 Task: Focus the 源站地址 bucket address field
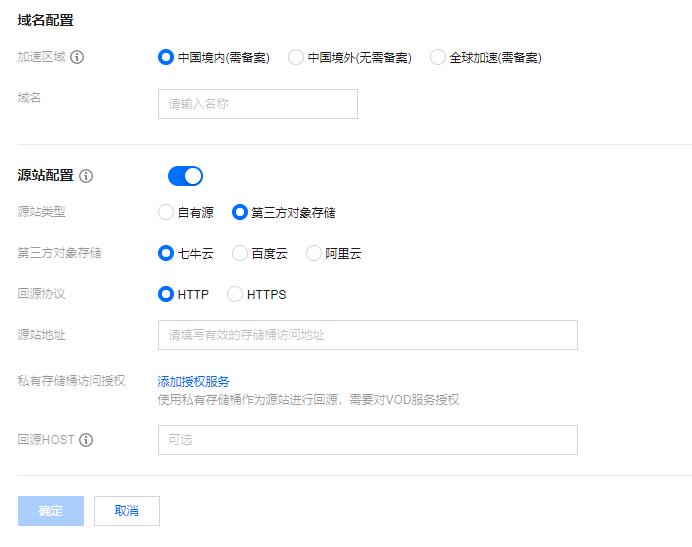tap(368, 335)
